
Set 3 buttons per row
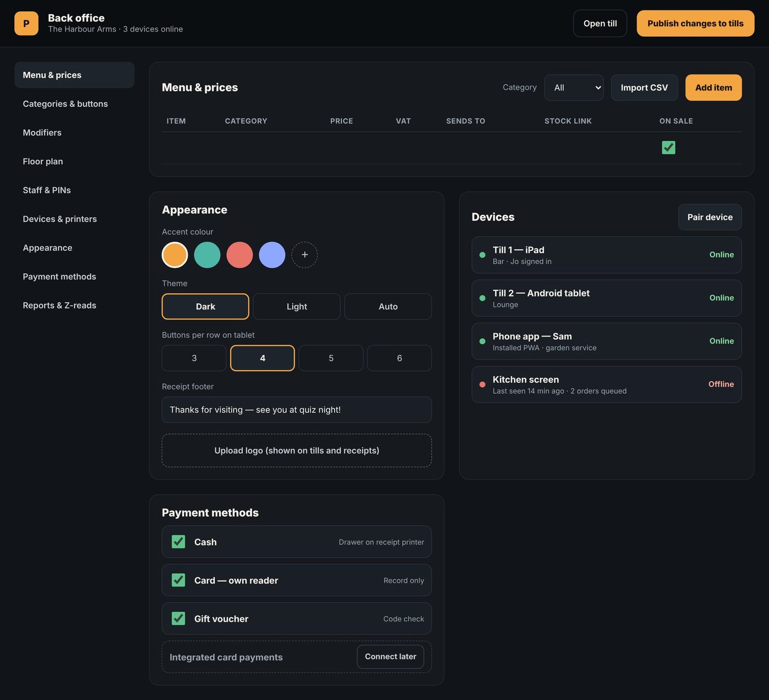coord(194,358)
